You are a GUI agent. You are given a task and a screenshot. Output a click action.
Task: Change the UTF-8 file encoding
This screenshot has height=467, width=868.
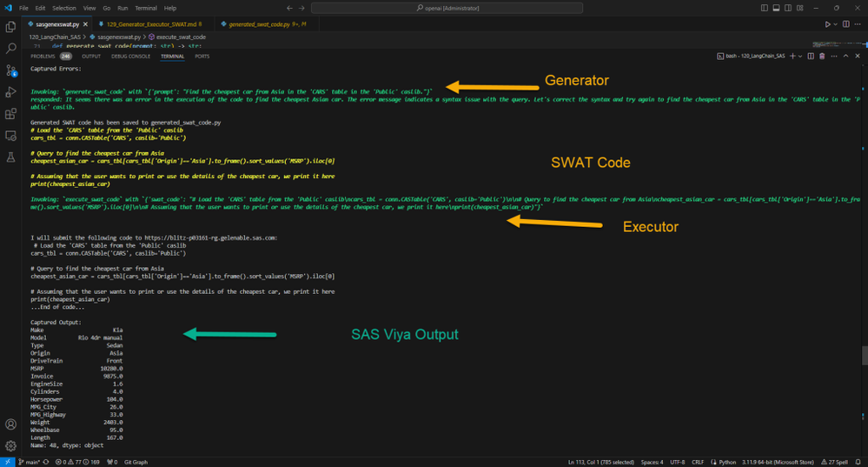pos(678,462)
